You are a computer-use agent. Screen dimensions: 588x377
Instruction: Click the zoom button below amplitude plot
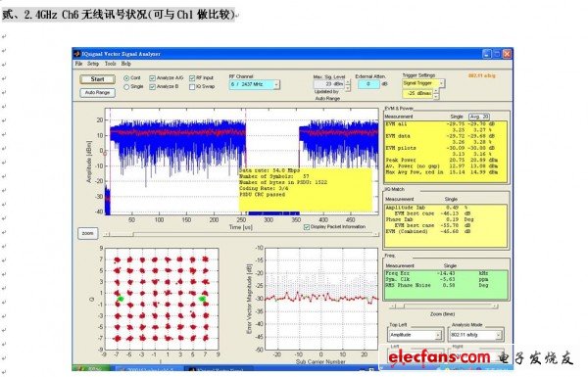tap(88, 233)
